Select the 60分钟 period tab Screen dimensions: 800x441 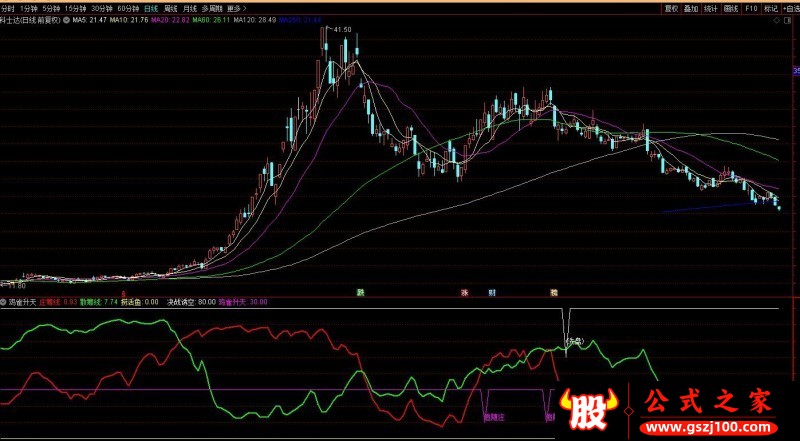[128, 9]
